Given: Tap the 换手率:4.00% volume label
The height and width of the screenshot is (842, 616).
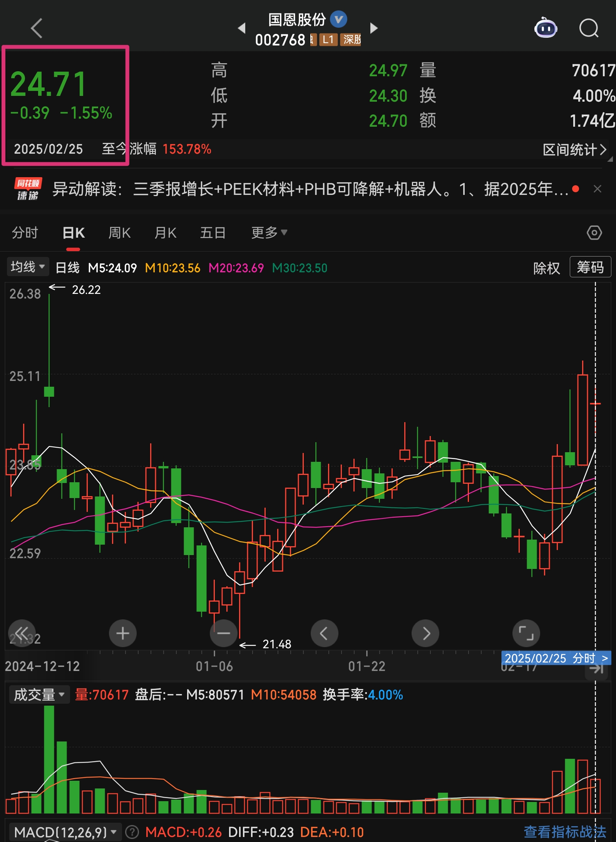Looking at the screenshot, I should (363, 694).
